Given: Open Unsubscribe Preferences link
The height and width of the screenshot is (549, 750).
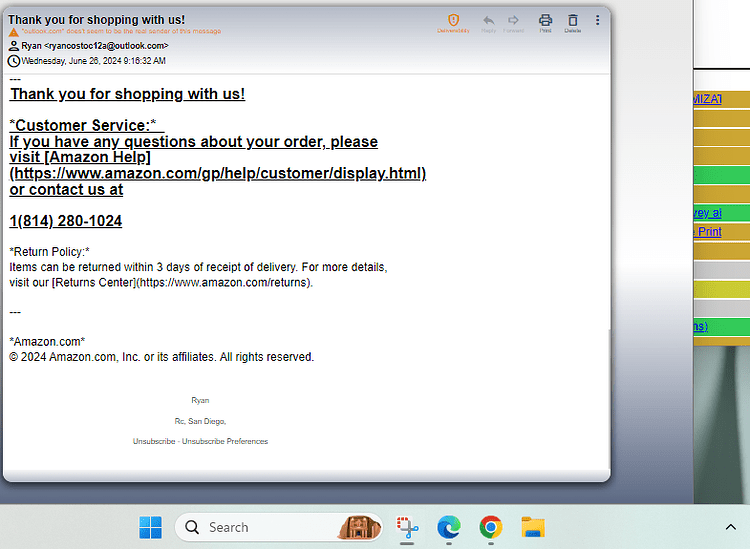Looking at the screenshot, I should [225, 441].
